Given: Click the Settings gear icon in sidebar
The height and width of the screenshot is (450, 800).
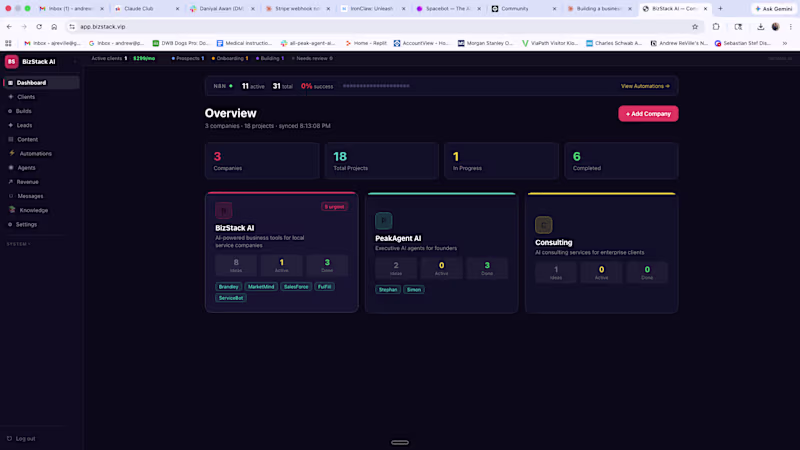Looking at the screenshot, I should click(x=10, y=224).
